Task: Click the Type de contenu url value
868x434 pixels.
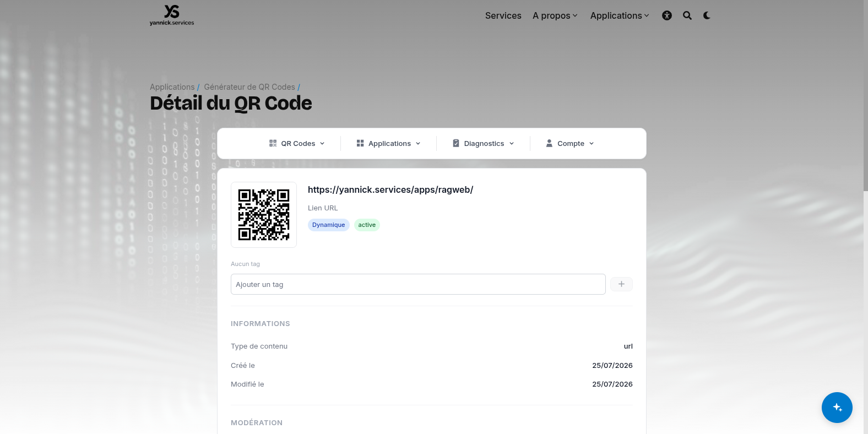Action: click(628, 346)
